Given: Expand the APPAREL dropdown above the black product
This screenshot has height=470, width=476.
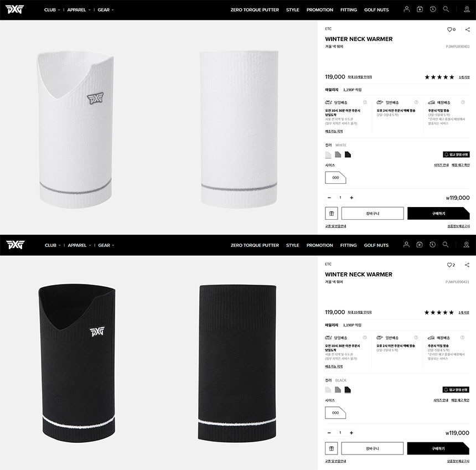Looking at the screenshot, I should [79, 245].
